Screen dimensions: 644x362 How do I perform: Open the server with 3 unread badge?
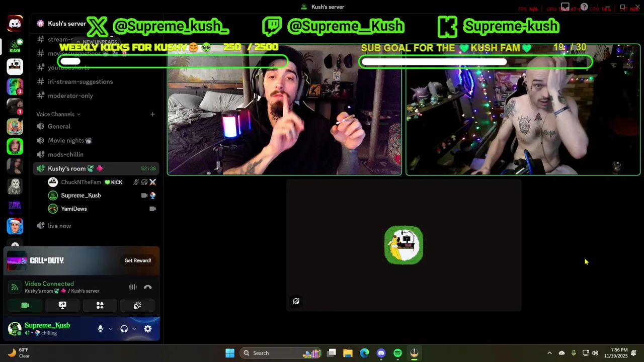[x=15, y=86]
